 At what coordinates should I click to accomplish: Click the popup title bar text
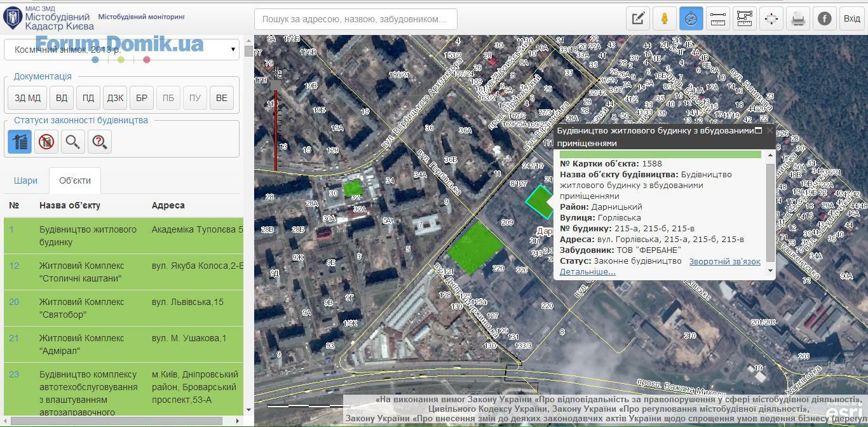[x=654, y=137]
